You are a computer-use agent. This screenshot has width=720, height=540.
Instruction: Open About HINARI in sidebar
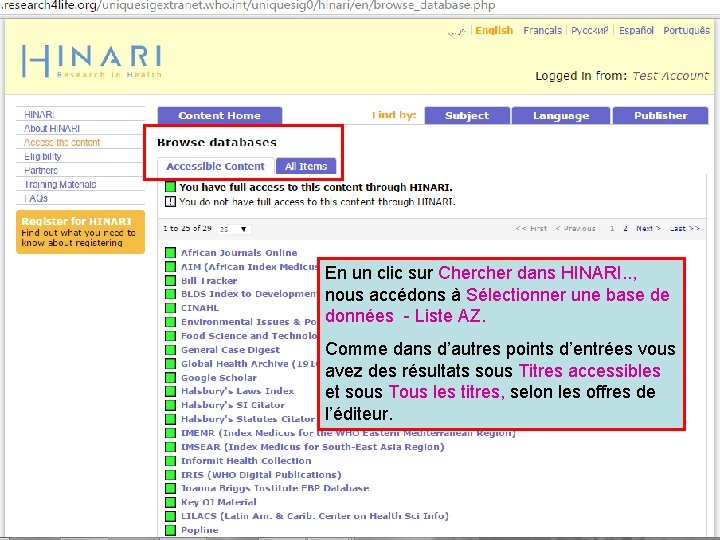[52, 129]
